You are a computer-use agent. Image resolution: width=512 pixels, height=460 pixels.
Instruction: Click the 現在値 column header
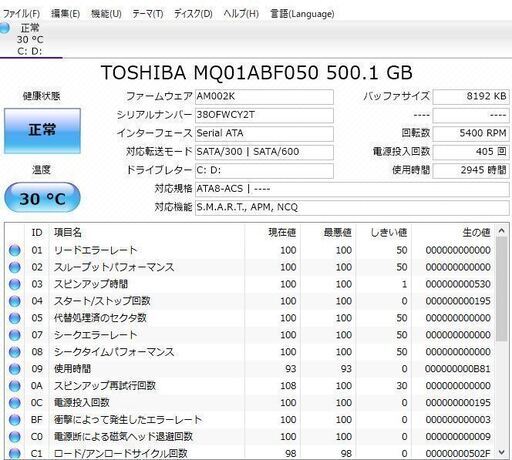pos(272,232)
